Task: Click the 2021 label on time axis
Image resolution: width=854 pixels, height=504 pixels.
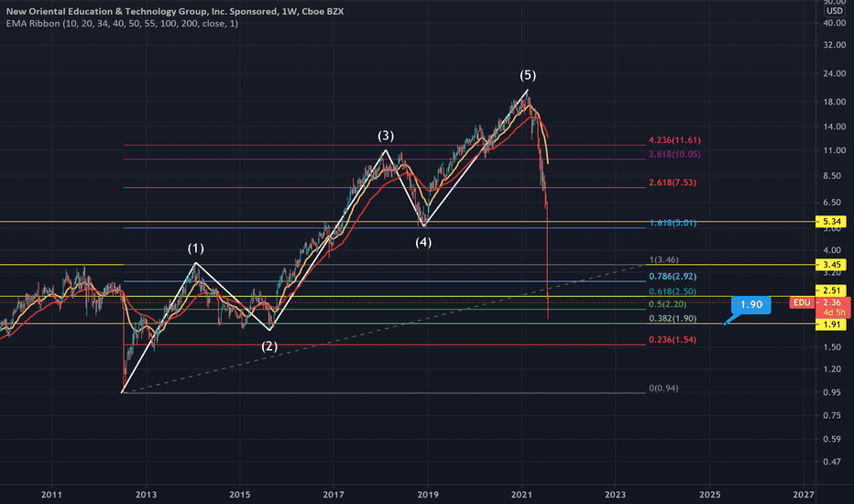Action: point(521,495)
